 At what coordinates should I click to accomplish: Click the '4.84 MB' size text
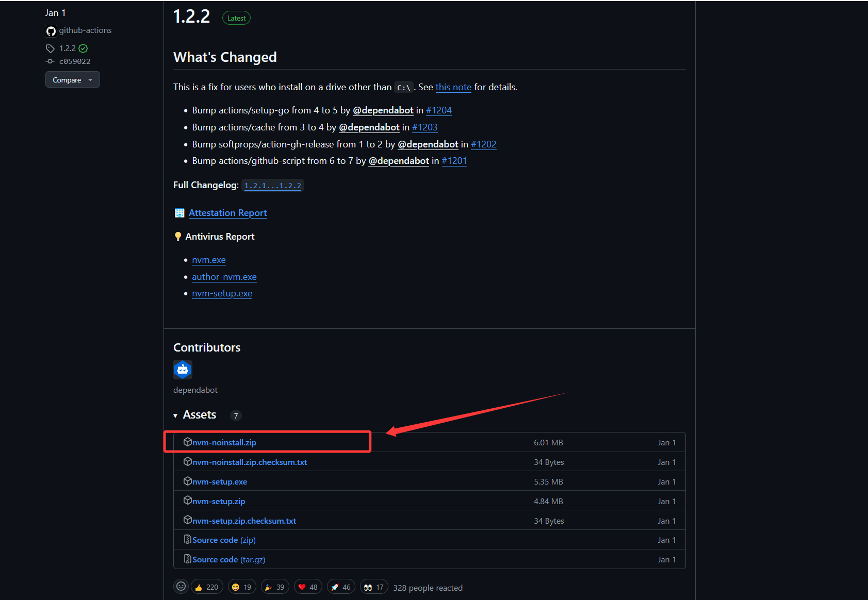tap(548, 501)
